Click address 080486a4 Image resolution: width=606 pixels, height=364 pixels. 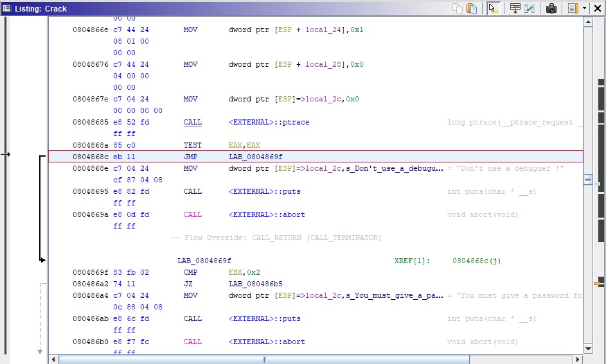point(91,295)
